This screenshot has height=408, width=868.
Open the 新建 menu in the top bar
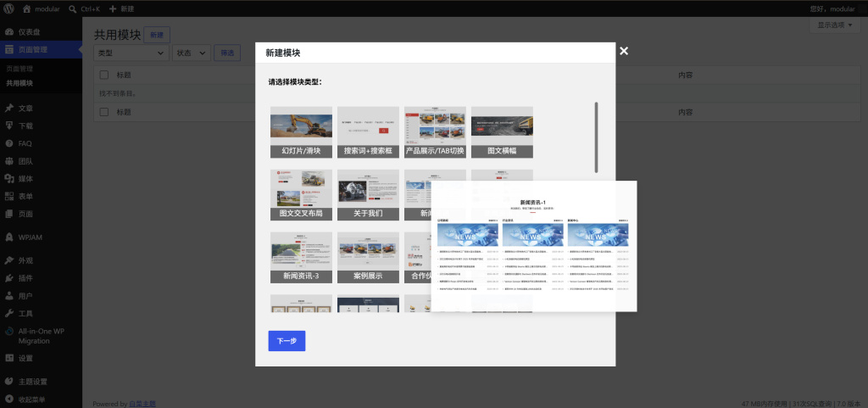(121, 8)
